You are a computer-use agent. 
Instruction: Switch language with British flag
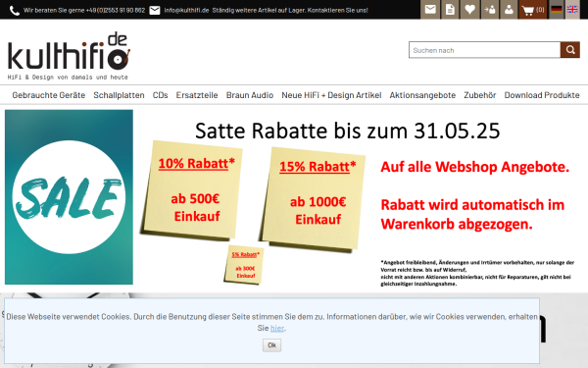point(572,10)
